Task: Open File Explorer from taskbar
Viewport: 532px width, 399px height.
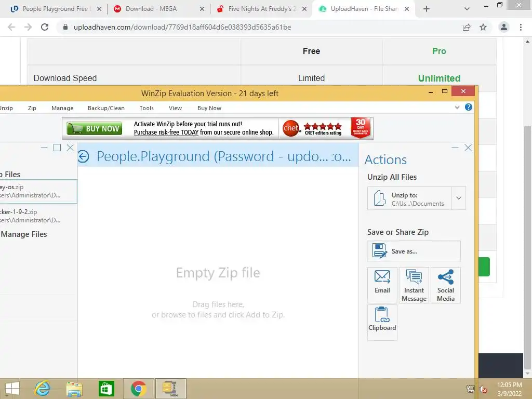Action: (74, 389)
